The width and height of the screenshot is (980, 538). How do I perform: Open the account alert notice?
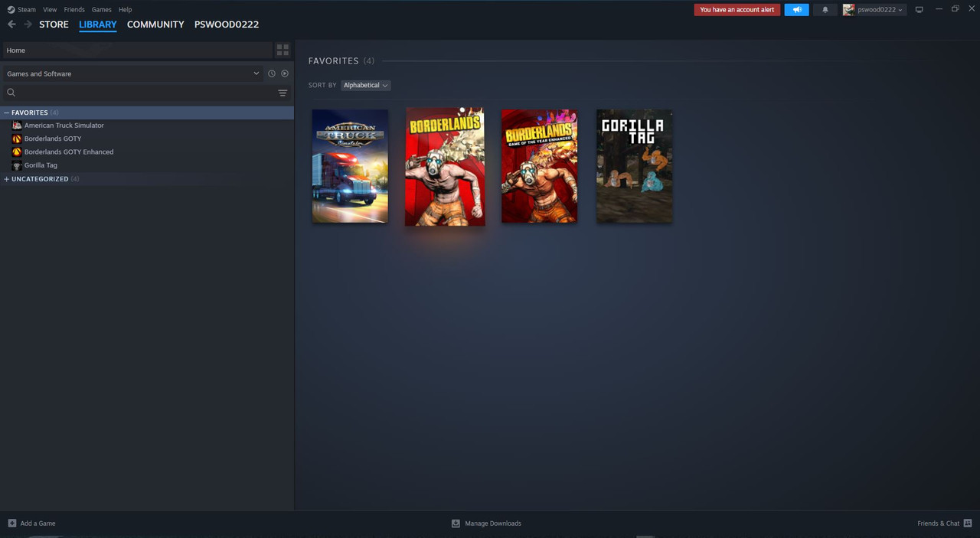pyautogui.click(x=737, y=10)
